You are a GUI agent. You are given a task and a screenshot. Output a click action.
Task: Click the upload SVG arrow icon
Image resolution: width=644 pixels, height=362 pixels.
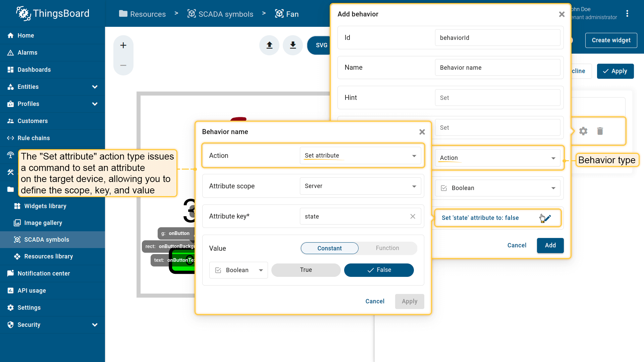269,45
